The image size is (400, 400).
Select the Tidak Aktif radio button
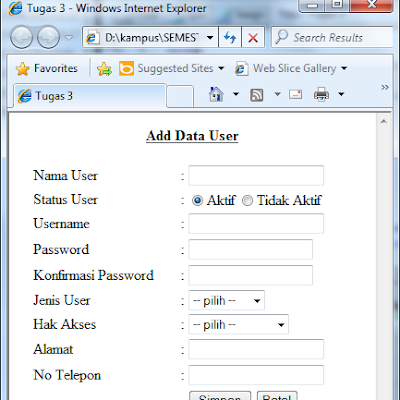(247, 201)
